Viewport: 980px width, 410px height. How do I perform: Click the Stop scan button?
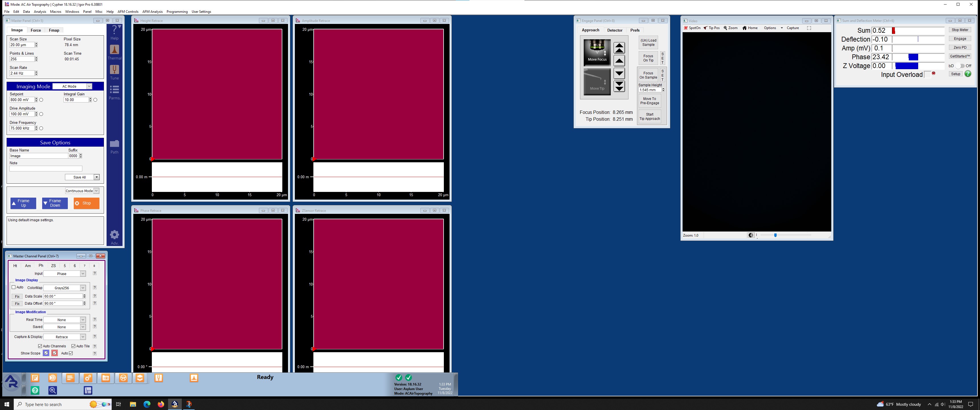pyautogui.click(x=86, y=202)
